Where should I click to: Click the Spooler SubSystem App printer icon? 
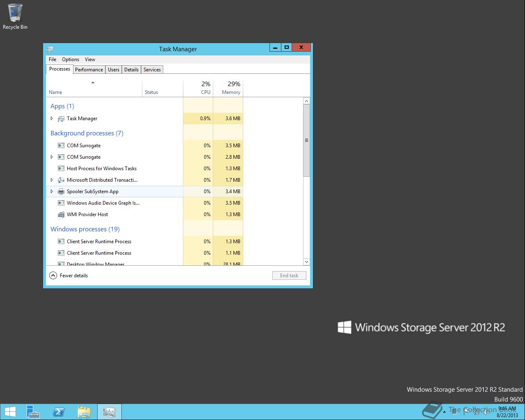[61, 192]
